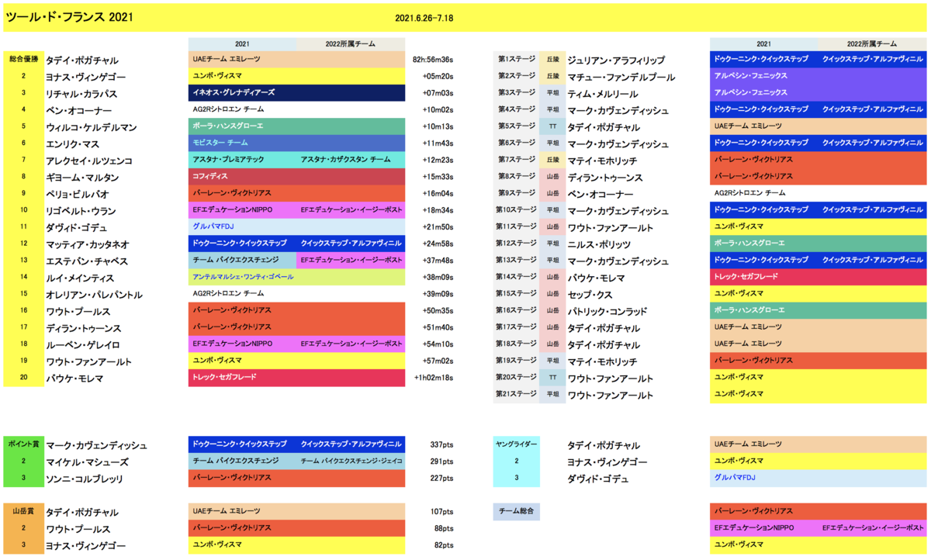
Task: Select rider マイケル・マシューズ
Action: 87,462
